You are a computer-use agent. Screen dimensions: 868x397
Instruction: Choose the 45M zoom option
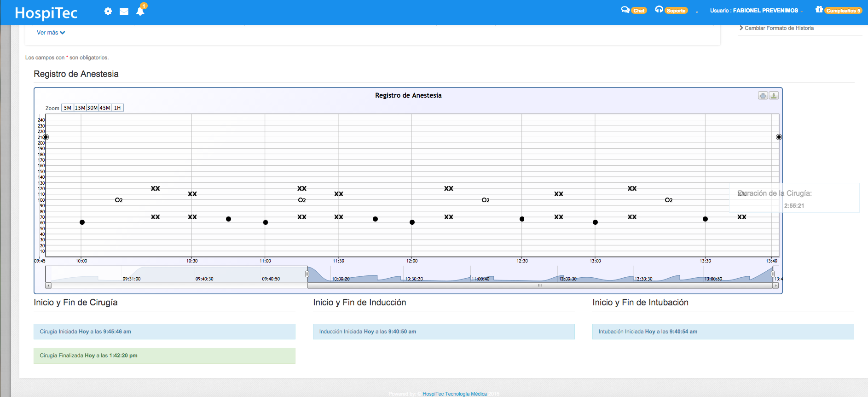pyautogui.click(x=105, y=108)
